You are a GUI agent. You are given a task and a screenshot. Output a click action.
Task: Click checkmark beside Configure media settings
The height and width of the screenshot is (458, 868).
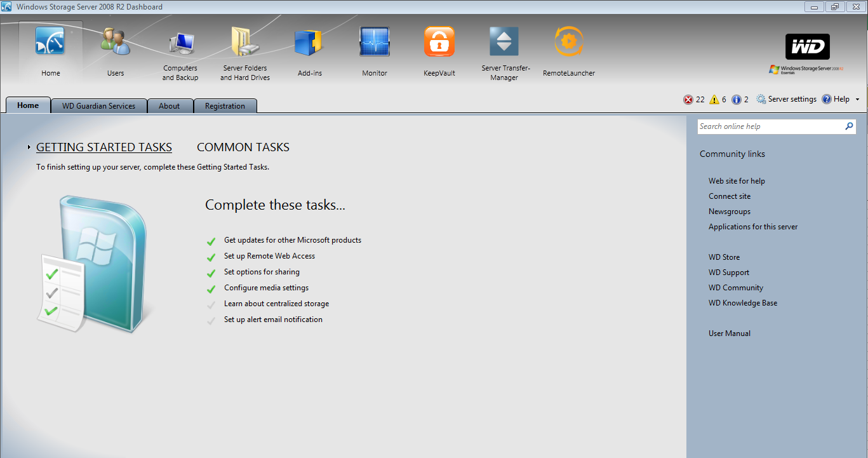pyautogui.click(x=211, y=289)
